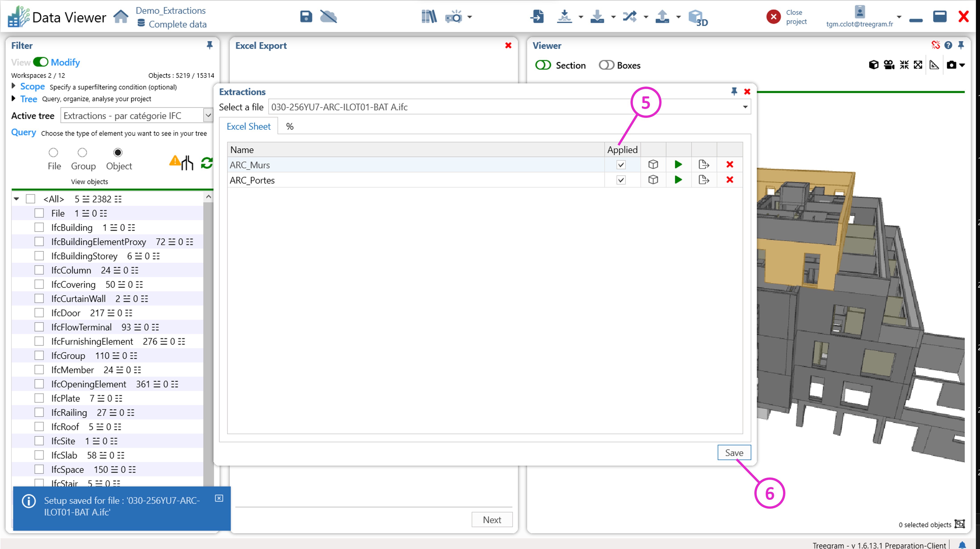Select the Group radio button
The width and height of the screenshot is (980, 549).
(82, 153)
